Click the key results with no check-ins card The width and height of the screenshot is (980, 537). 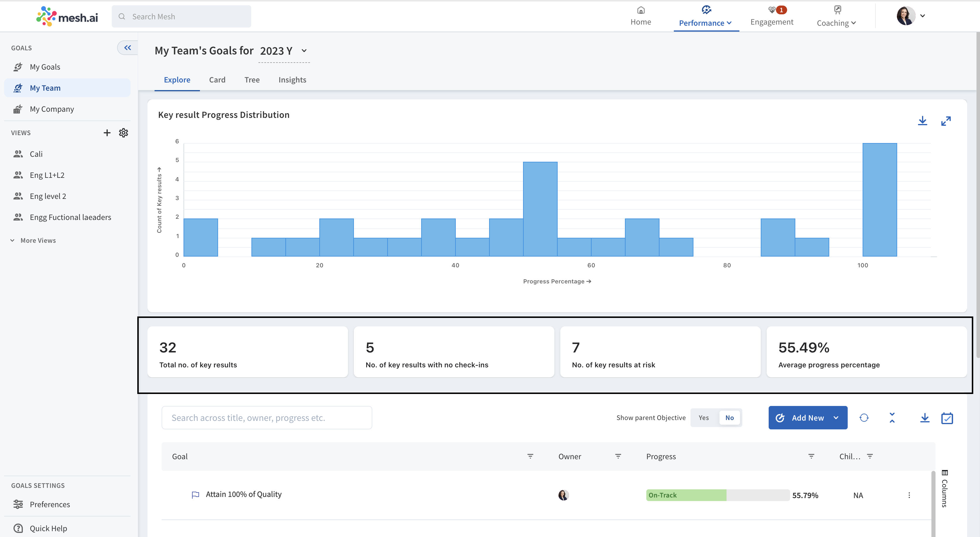[454, 352]
